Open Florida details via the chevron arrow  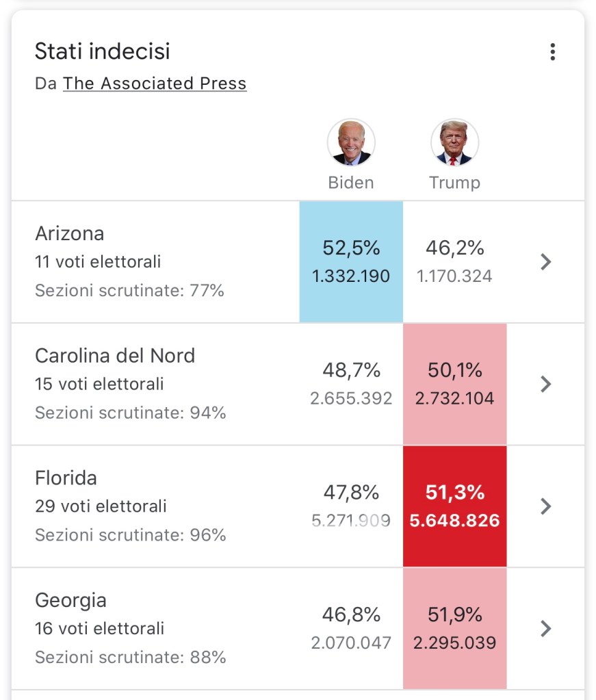click(x=545, y=506)
